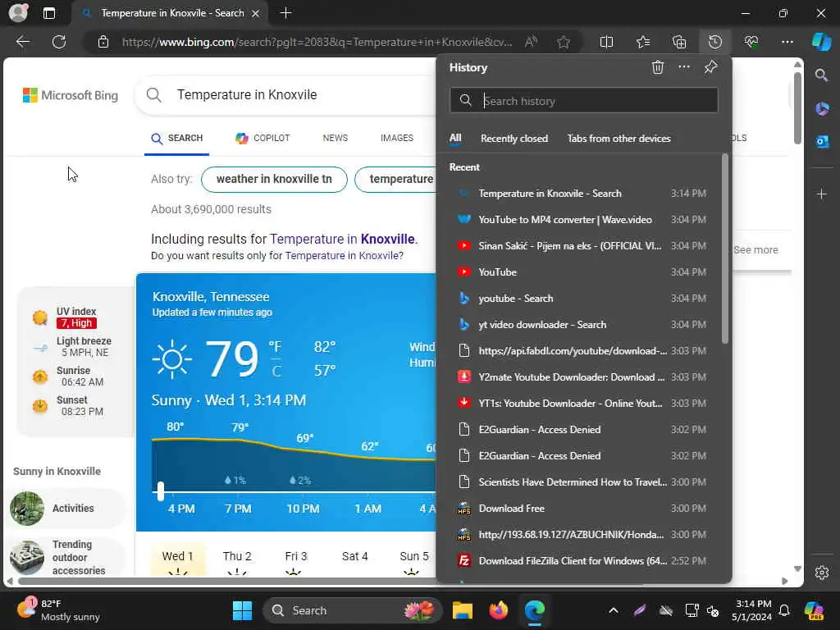Viewport: 840px width, 630px height.
Task: Open a new tab with plus
Action: [x=285, y=13]
